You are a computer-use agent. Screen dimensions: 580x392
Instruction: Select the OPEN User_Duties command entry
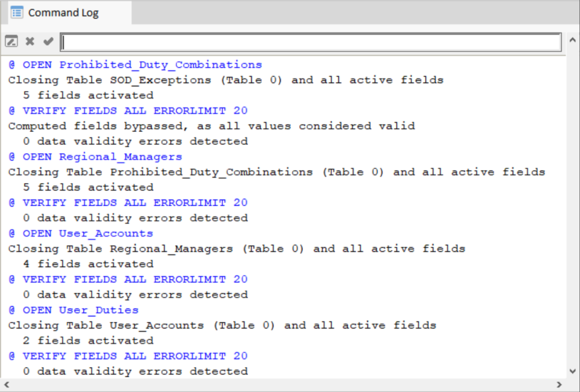[x=73, y=310]
